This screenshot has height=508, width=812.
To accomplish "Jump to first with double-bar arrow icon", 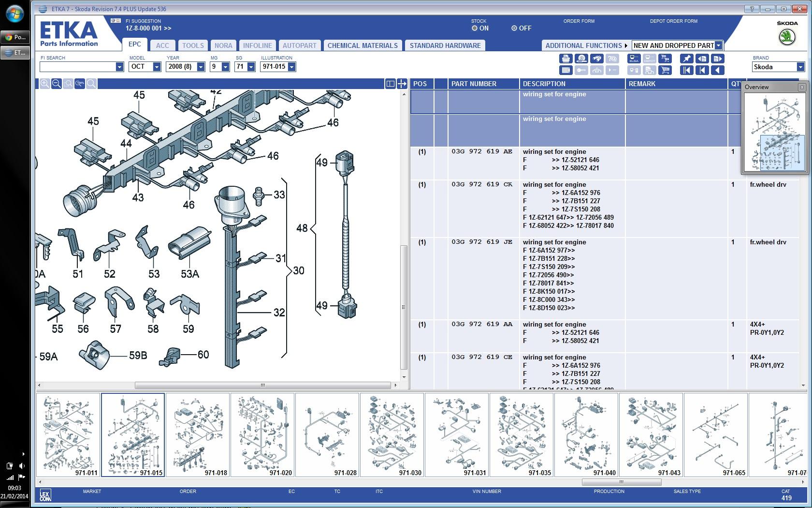I will pos(687,70).
